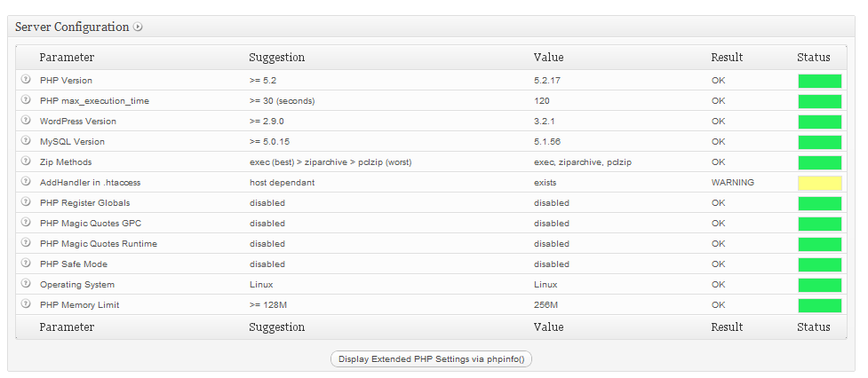868x378 pixels.
Task: Click the yellow WARNING status swatch
Action: point(819,183)
